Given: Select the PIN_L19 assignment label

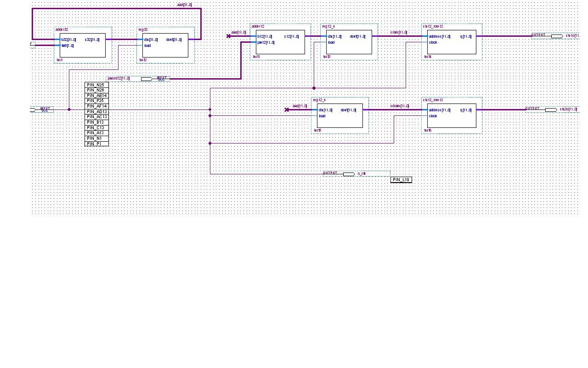Looking at the screenshot, I should click(x=401, y=180).
